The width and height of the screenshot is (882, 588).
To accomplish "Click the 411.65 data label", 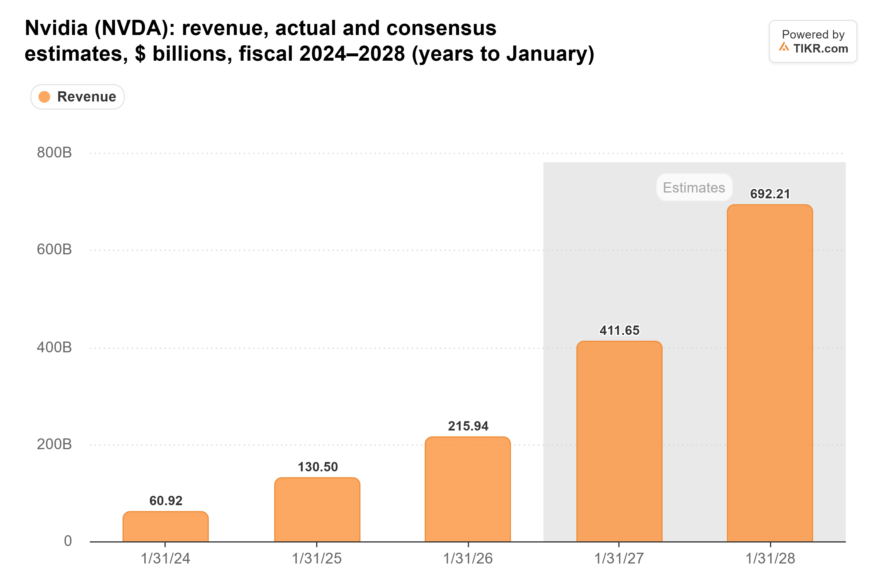I will [619, 330].
